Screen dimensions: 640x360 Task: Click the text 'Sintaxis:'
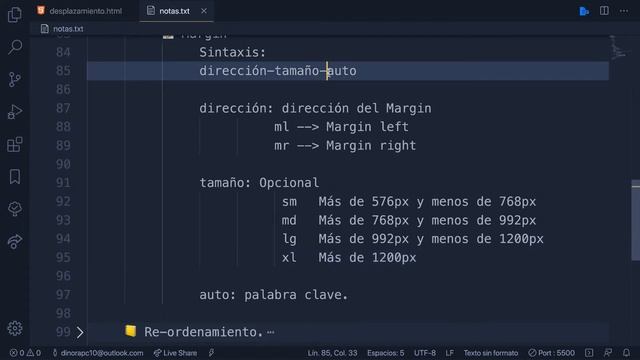(x=233, y=52)
